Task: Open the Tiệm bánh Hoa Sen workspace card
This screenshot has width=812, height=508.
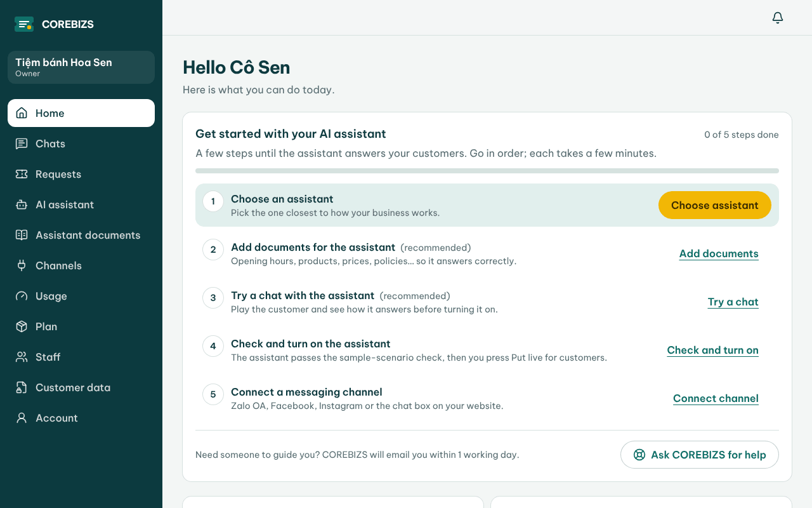Action: [81, 67]
